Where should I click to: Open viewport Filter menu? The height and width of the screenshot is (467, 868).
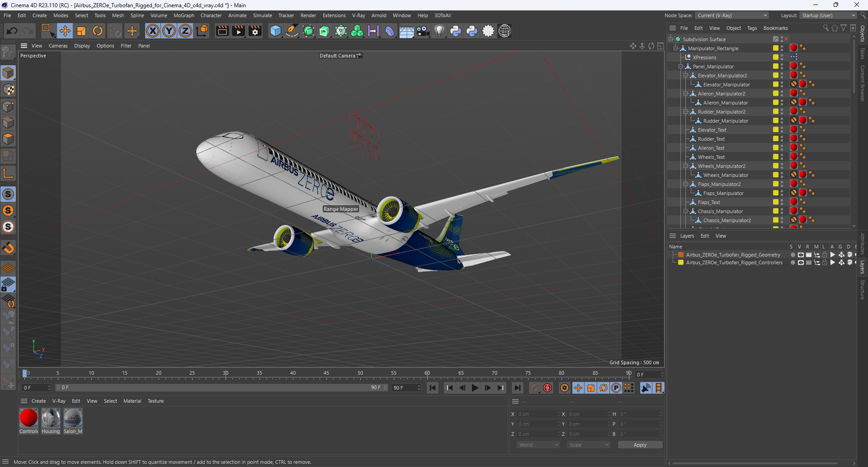[x=126, y=46]
